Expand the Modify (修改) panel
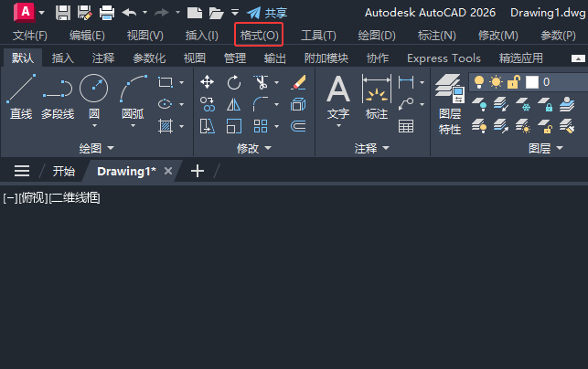 254,148
